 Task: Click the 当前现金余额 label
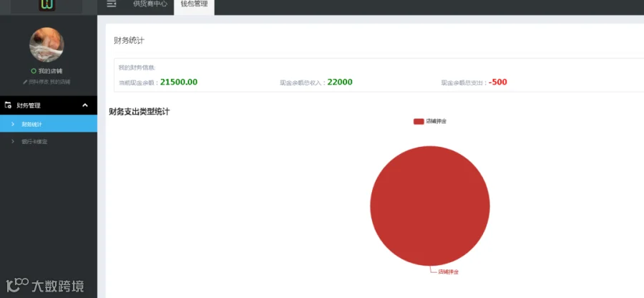tap(138, 82)
